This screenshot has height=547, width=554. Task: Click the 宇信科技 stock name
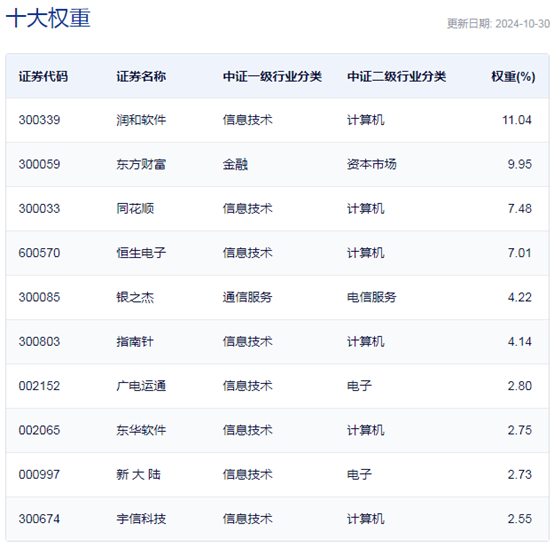pyautogui.click(x=141, y=519)
